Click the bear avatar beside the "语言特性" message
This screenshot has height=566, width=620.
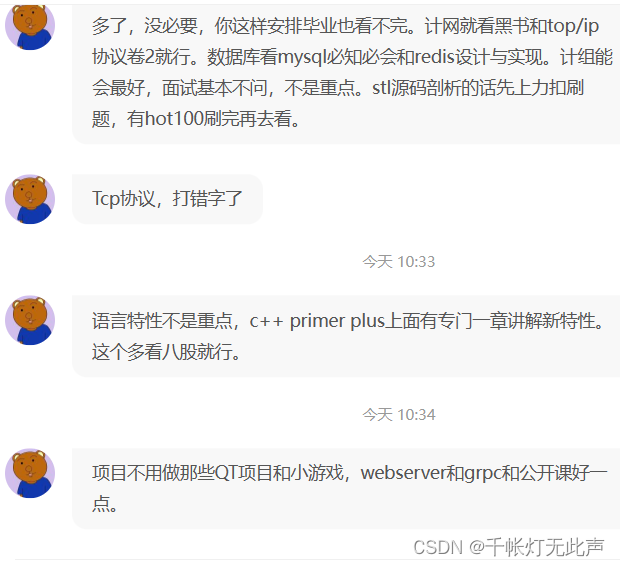click(30, 320)
